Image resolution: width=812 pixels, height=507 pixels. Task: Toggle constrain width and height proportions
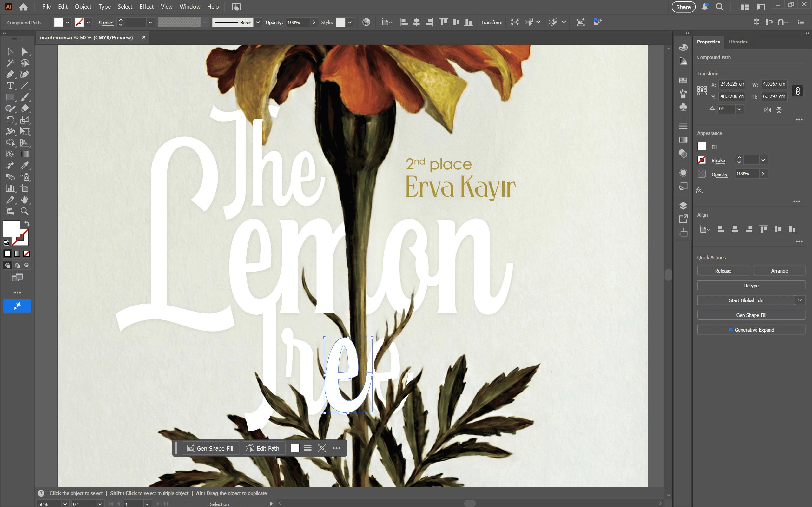pos(798,90)
